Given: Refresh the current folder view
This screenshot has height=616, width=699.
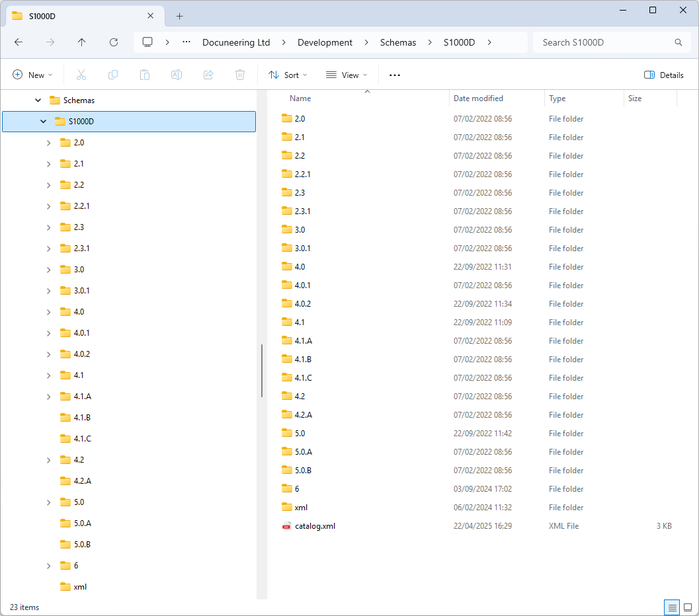Looking at the screenshot, I should point(114,42).
